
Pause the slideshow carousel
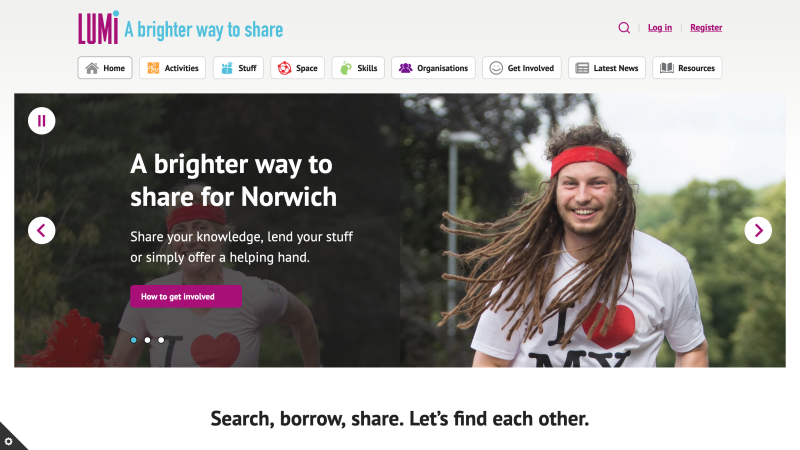click(x=41, y=121)
